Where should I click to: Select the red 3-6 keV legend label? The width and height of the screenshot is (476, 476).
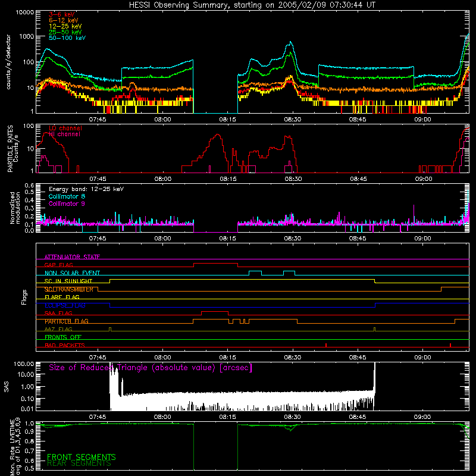click(x=61, y=14)
